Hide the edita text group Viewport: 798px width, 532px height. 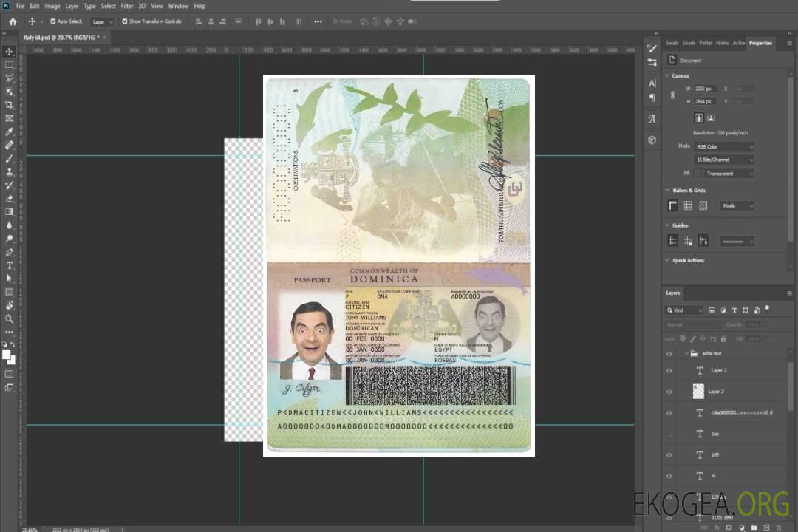tap(669, 353)
